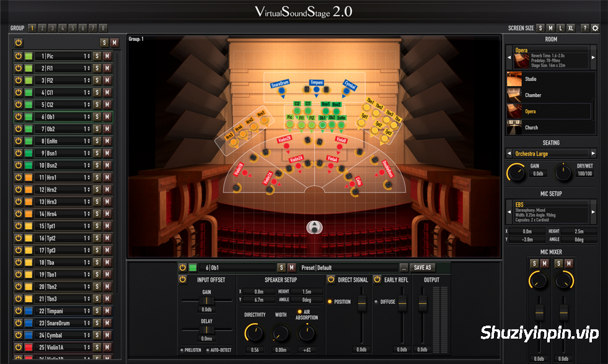Open help with the question mark icon

(x=584, y=28)
